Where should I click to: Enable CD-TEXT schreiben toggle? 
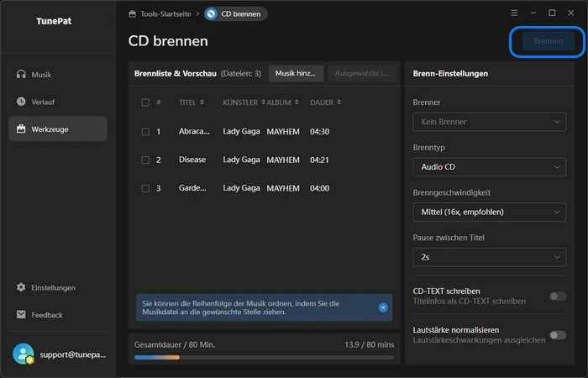(x=558, y=297)
